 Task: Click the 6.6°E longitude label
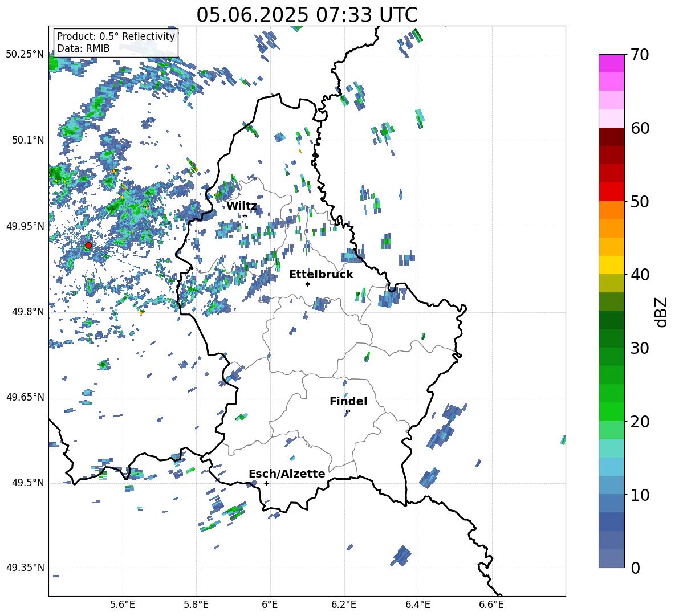click(x=491, y=605)
